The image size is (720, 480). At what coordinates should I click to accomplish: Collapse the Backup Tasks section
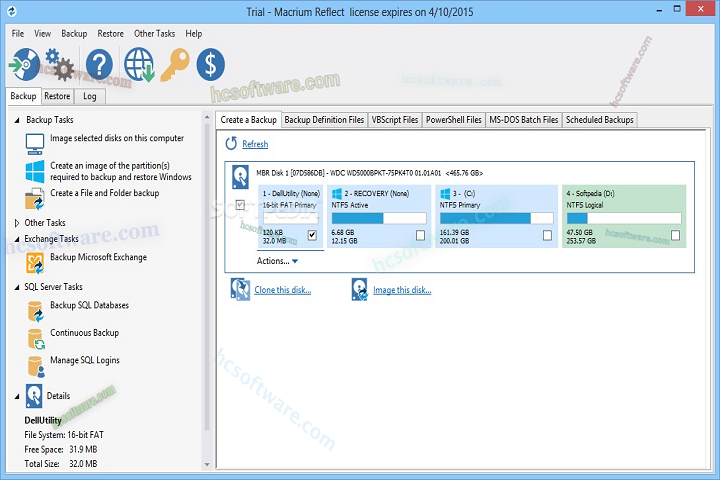pyautogui.click(x=17, y=120)
